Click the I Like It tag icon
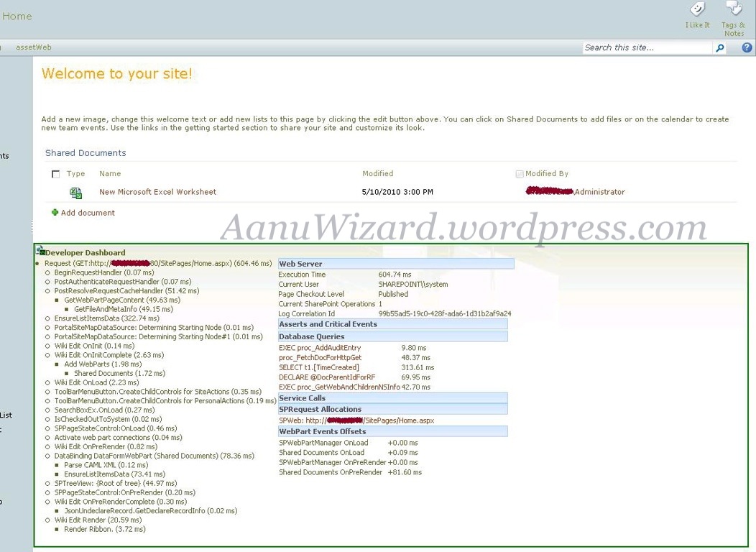 697,10
